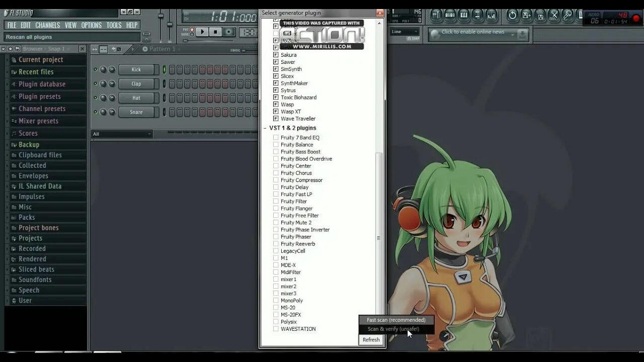Click the Clap channel volume knob
The width and height of the screenshot is (644, 362).
(x=112, y=83)
